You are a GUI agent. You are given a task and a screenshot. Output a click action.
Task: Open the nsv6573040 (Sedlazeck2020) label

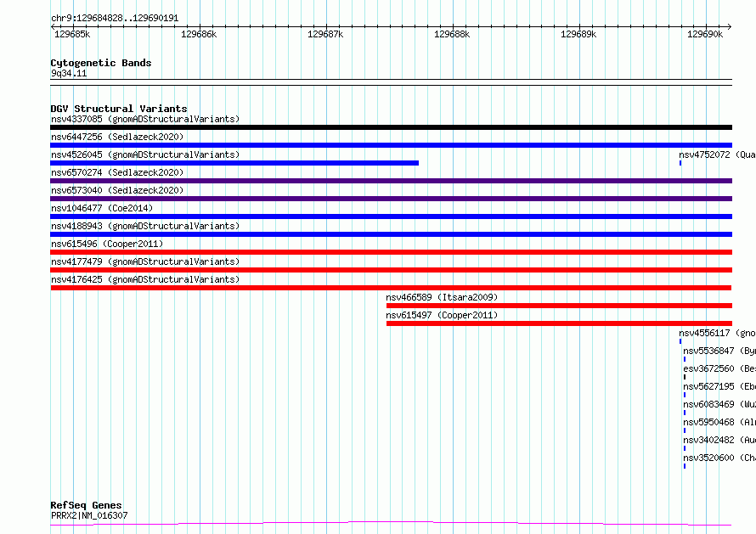tap(117, 190)
